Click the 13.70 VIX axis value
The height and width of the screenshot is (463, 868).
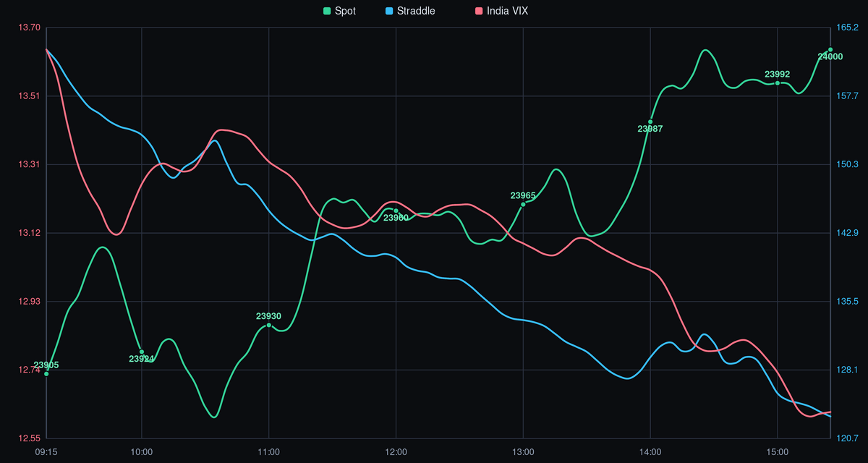point(30,27)
